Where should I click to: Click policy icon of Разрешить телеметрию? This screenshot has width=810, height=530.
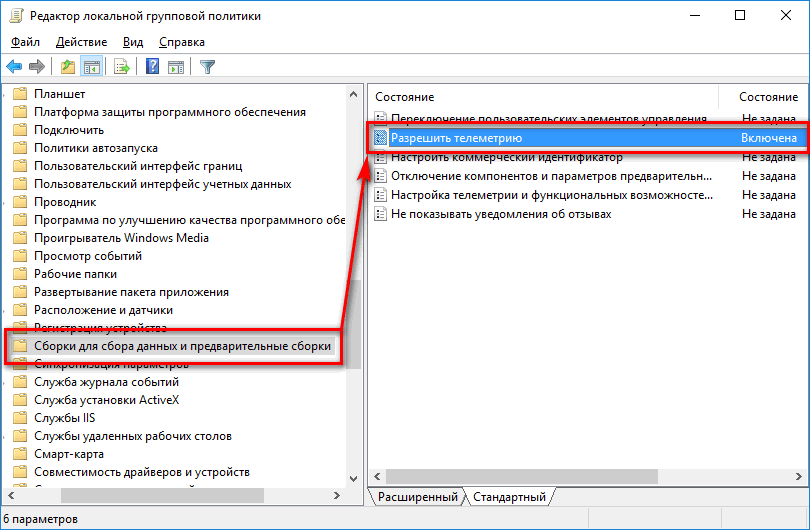point(380,138)
